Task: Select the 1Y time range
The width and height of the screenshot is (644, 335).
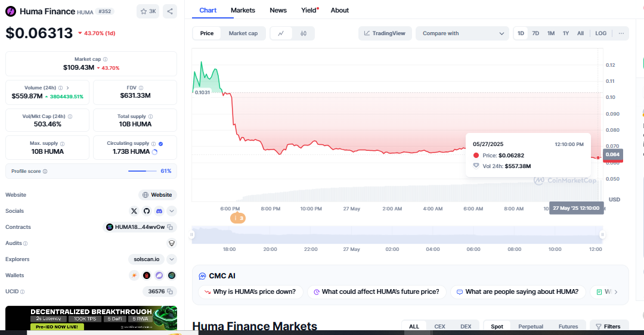Action: (565, 33)
